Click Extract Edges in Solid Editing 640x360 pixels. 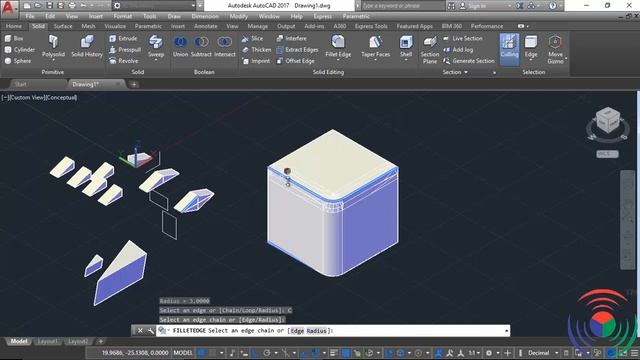[x=297, y=50]
